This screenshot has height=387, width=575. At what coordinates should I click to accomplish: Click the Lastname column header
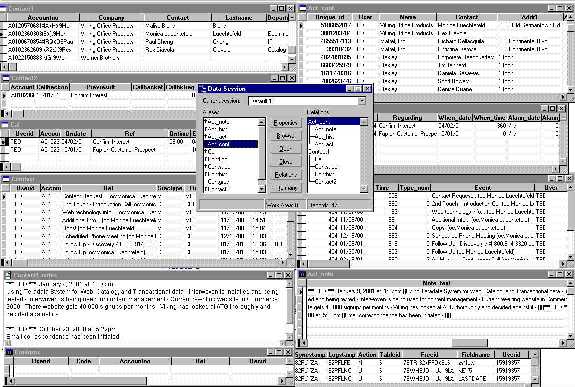coord(239,17)
